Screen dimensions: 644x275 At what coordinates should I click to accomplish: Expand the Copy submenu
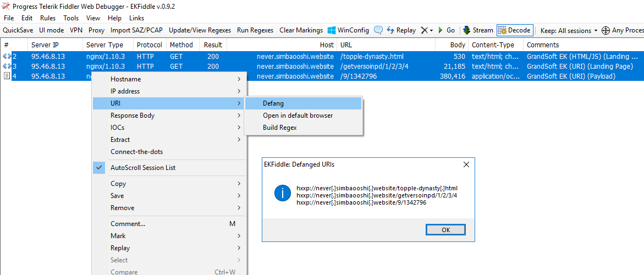(x=169, y=184)
